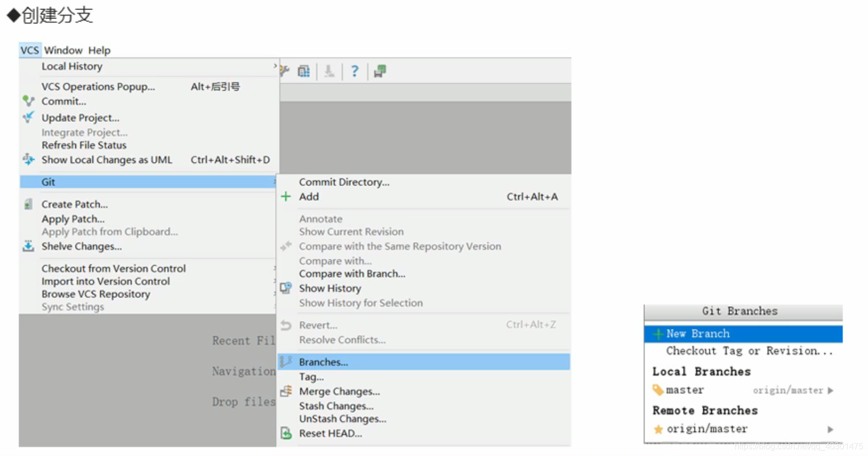The width and height of the screenshot is (868, 456).
Task: Choose Create Patch... entry
Action: [74, 204]
